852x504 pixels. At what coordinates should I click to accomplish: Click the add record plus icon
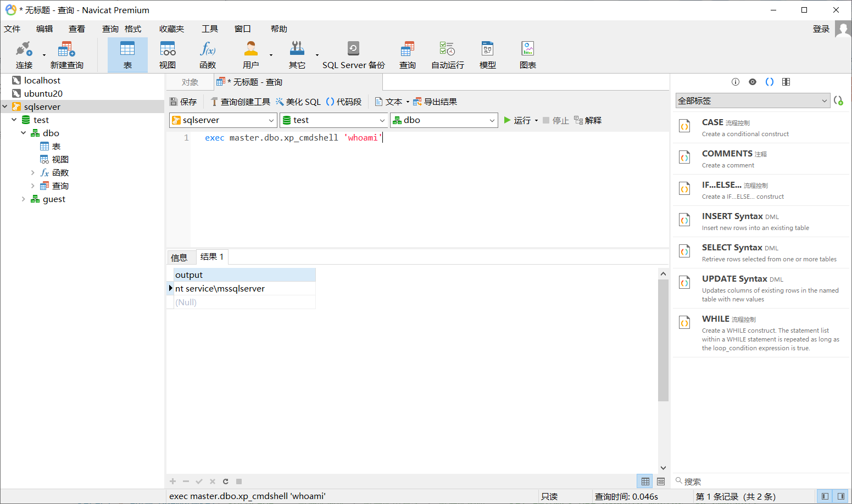pos(173,481)
